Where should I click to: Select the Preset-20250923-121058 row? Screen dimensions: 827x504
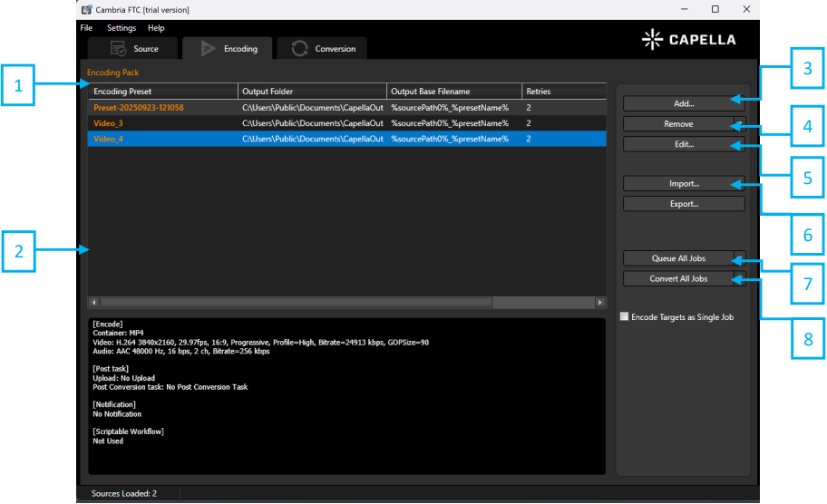tap(347, 108)
